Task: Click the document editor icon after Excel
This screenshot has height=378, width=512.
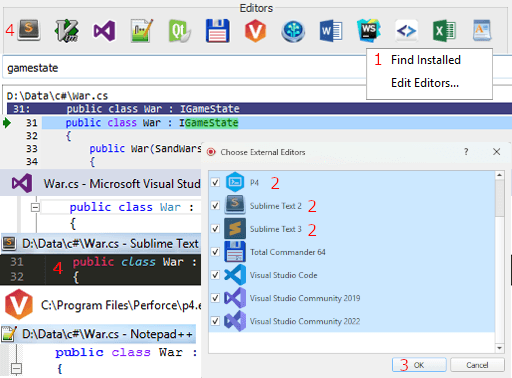Action: click(x=482, y=30)
